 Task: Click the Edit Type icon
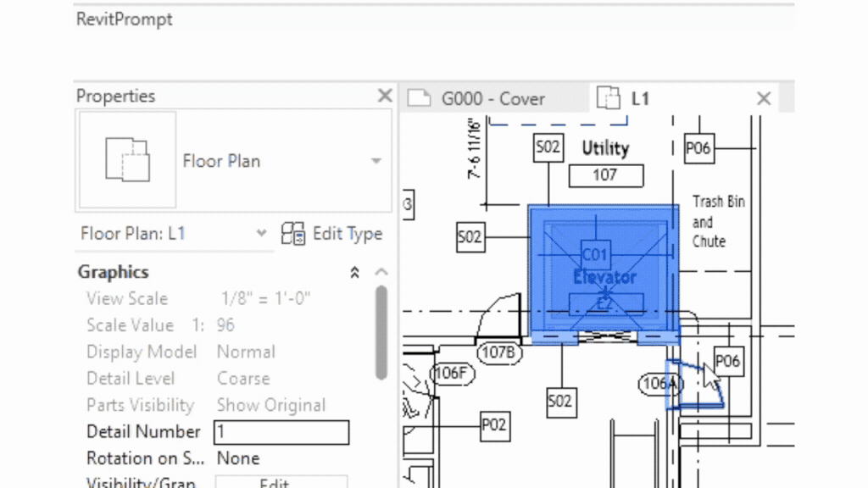[x=293, y=234]
